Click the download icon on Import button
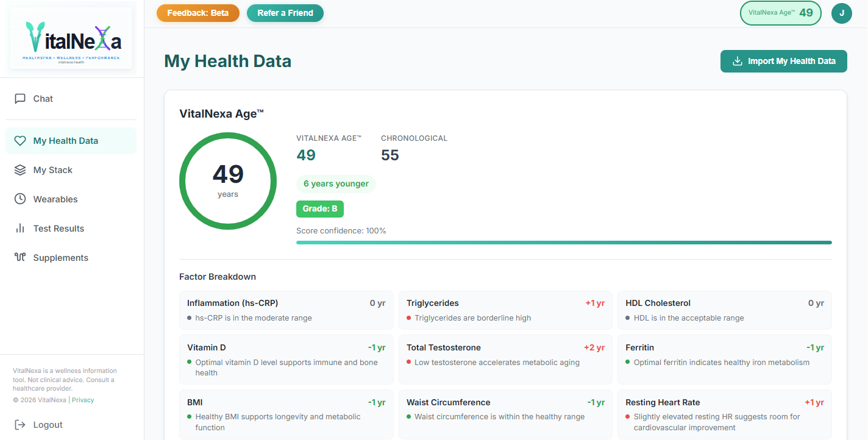 pos(738,61)
